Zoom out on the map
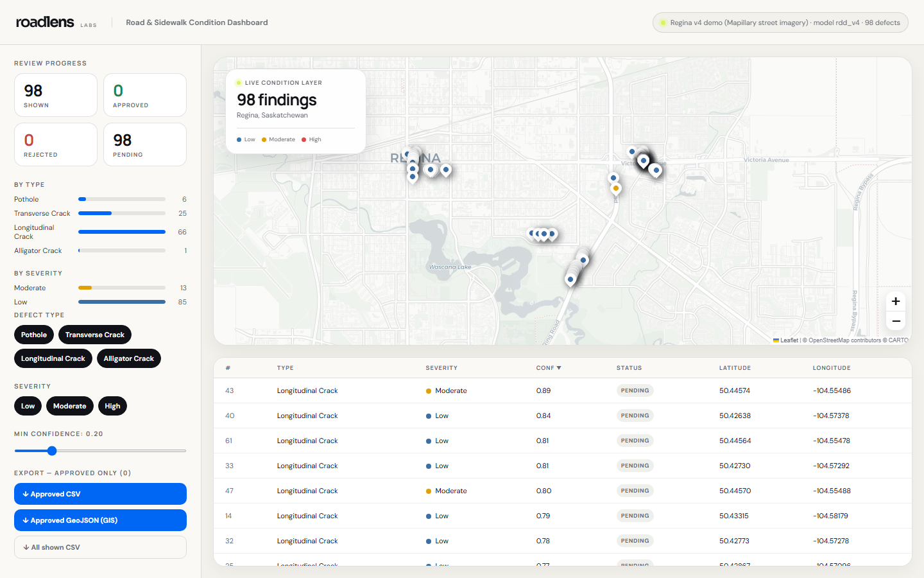 tap(896, 320)
